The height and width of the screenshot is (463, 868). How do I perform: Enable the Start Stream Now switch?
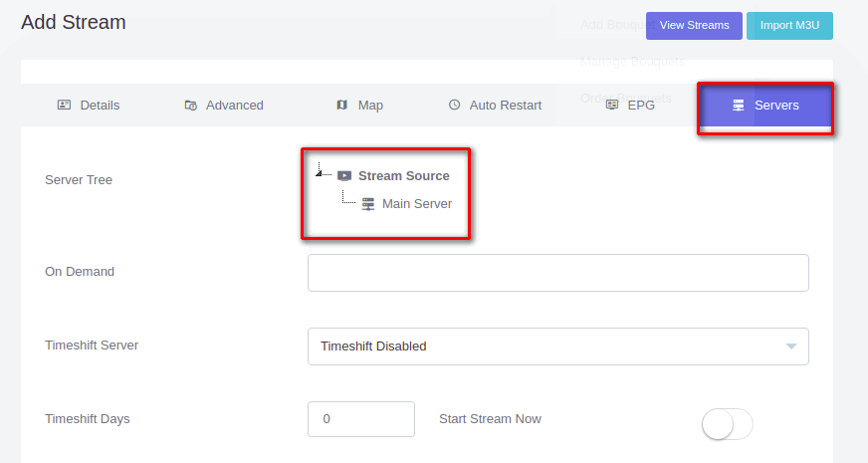(x=728, y=424)
